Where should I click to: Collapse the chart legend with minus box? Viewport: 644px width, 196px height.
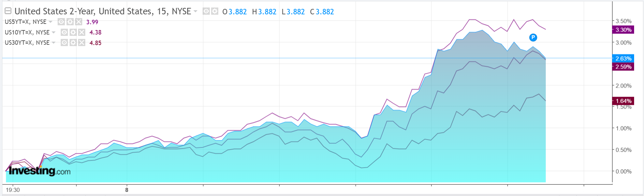click(x=8, y=11)
